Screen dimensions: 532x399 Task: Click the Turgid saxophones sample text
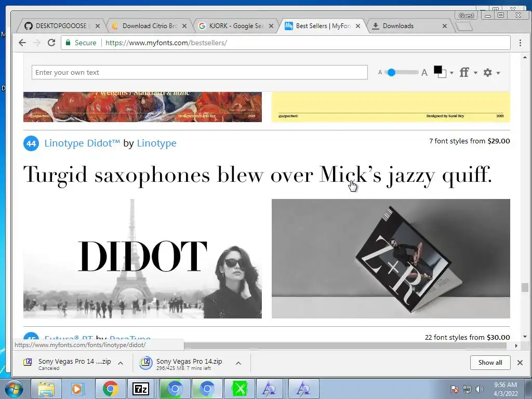coord(257,176)
